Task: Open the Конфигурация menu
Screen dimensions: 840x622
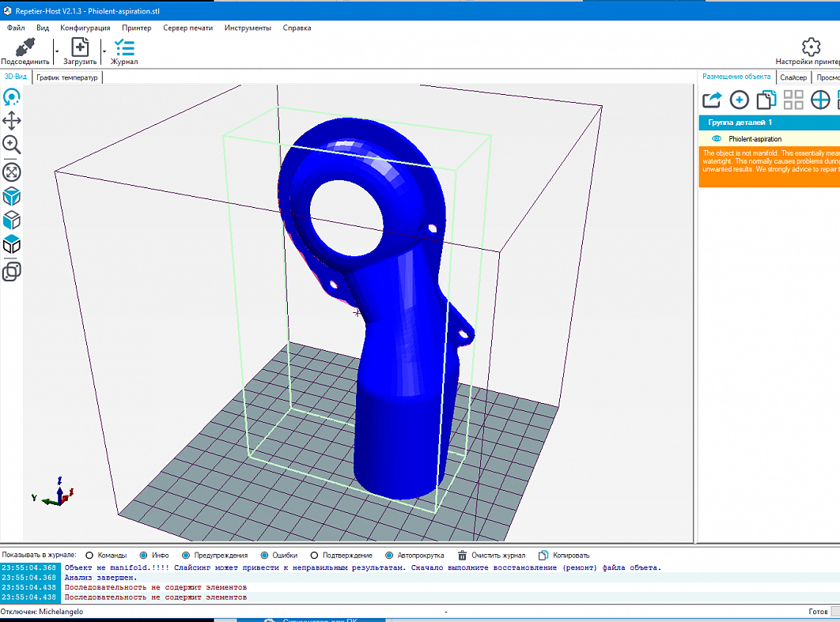Action: tap(85, 28)
